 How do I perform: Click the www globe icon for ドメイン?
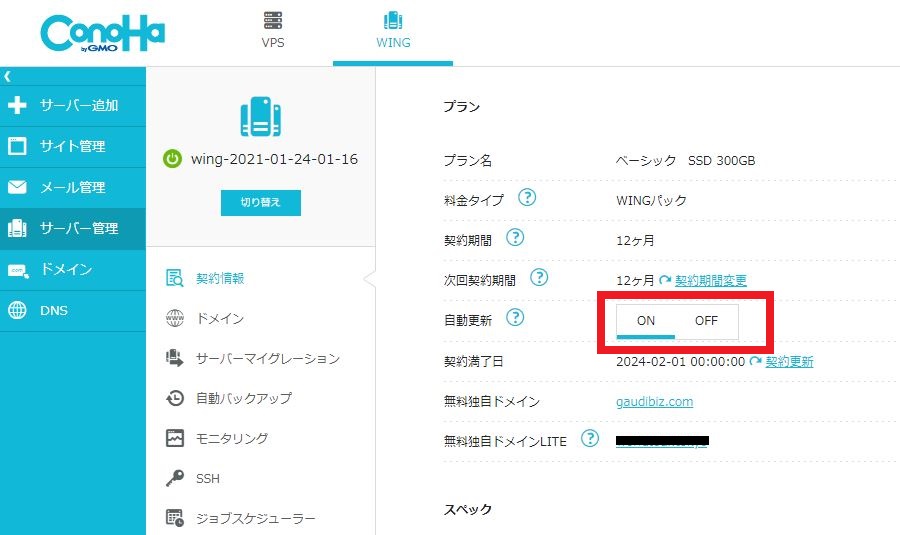click(x=174, y=318)
